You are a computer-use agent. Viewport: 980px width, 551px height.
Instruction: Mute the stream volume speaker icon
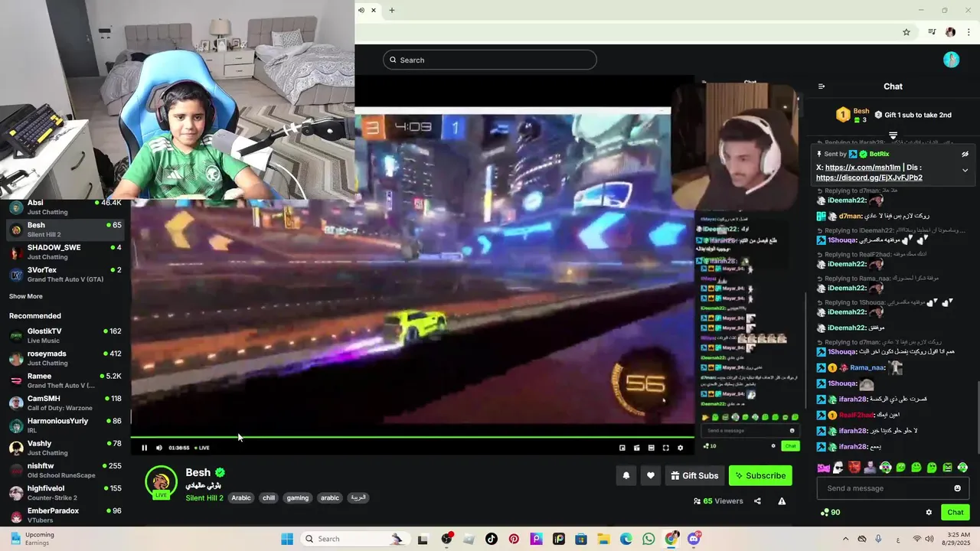click(159, 448)
